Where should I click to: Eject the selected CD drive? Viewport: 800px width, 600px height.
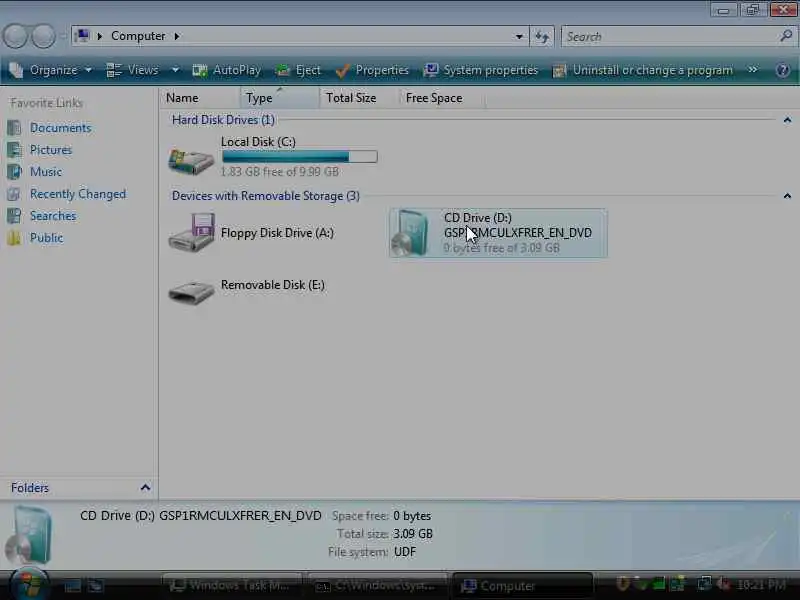coord(298,70)
